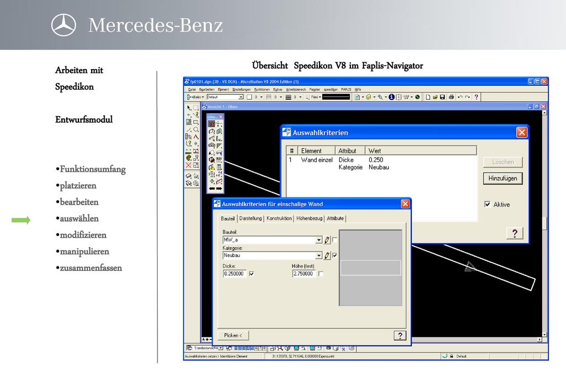Enable the Bauteil criteria checkbox
The width and height of the screenshot is (566, 392).
point(334,239)
